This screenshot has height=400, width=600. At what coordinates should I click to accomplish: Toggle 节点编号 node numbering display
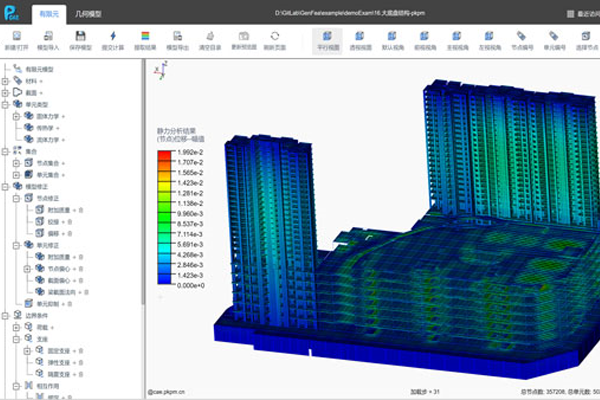(519, 38)
